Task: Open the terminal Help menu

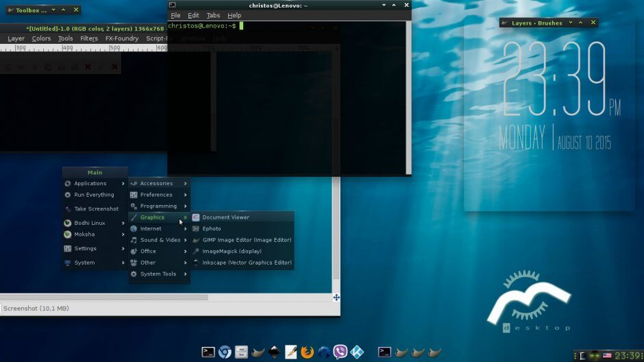Action: point(234,15)
